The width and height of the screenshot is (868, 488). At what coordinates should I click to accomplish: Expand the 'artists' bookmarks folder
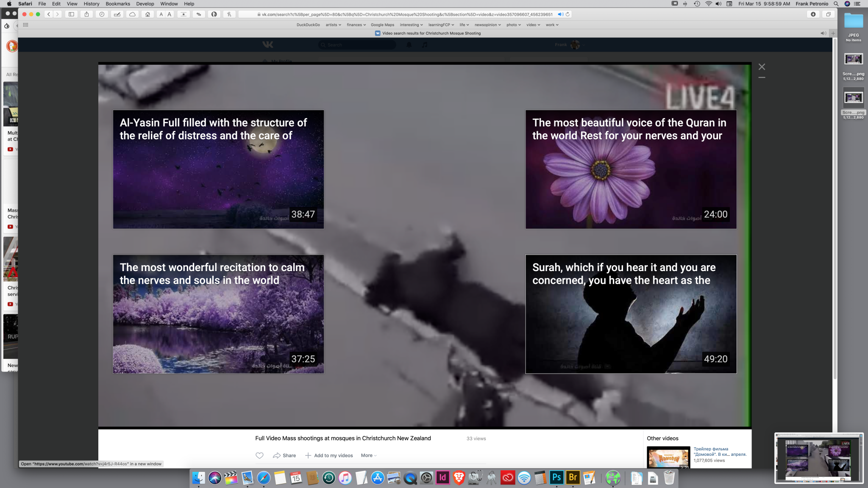[x=333, y=25]
